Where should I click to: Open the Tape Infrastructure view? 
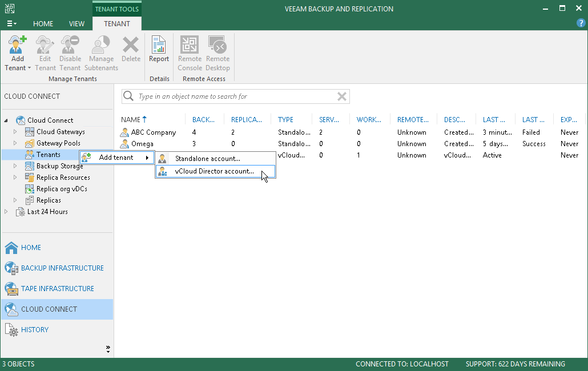(x=57, y=289)
